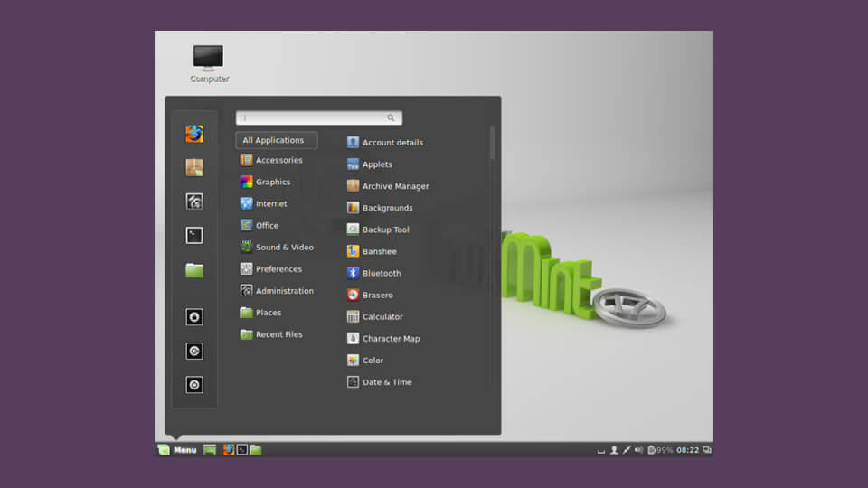Launch Character Map
868x488 pixels.
[383, 339]
